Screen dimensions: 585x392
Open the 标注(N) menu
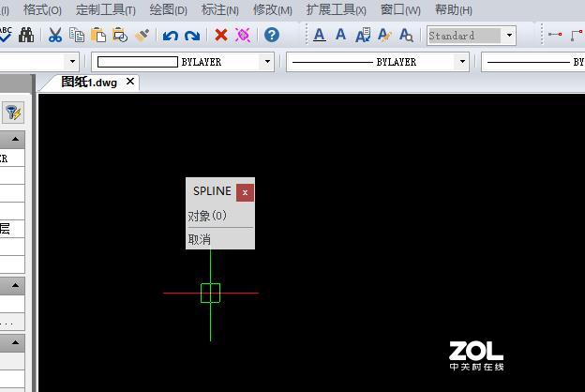[220, 9]
